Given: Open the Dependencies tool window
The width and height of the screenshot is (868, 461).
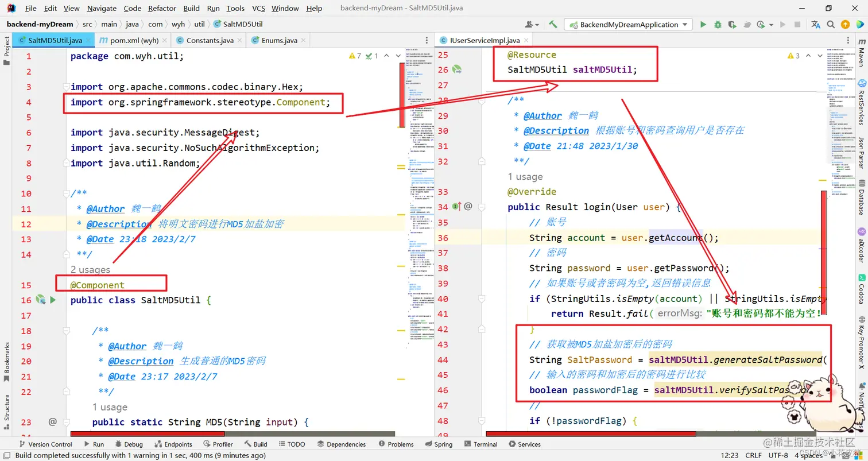Looking at the screenshot, I should pos(341,444).
